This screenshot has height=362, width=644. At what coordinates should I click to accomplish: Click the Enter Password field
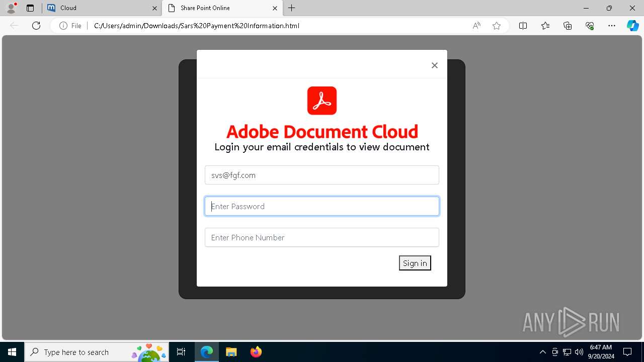[x=322, y=206]
